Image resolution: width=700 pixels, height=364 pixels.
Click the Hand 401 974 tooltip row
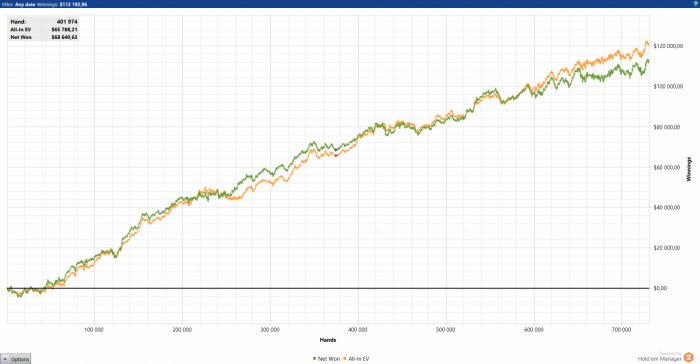[44, 21]
